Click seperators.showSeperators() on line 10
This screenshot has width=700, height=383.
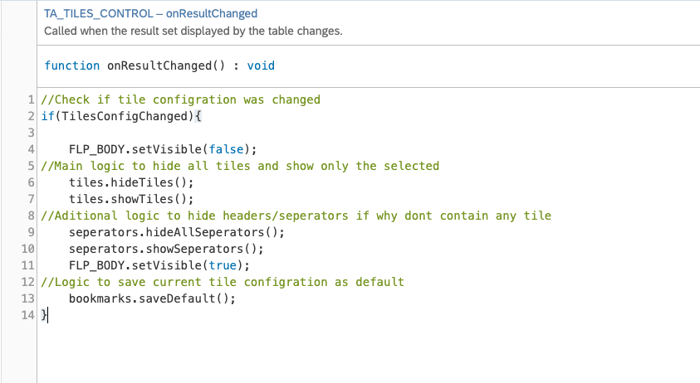pyautogui.click(x=166, y=249)
